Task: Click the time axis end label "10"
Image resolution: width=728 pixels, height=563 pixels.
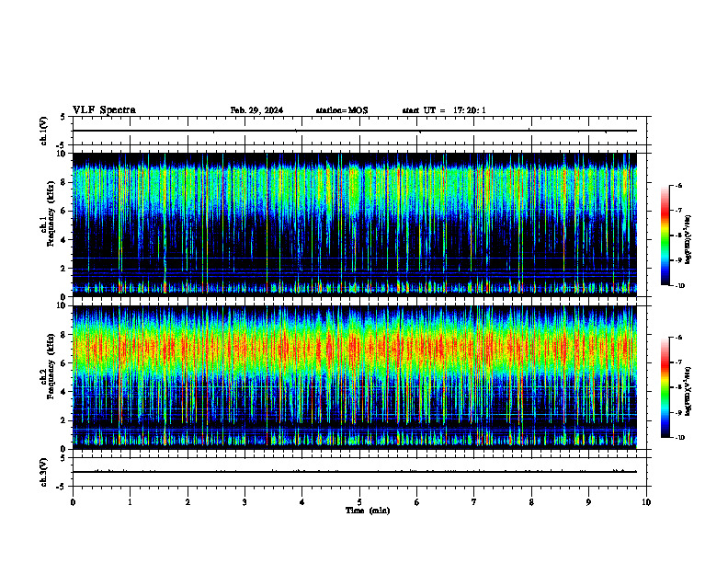Action: coord(646,502)
